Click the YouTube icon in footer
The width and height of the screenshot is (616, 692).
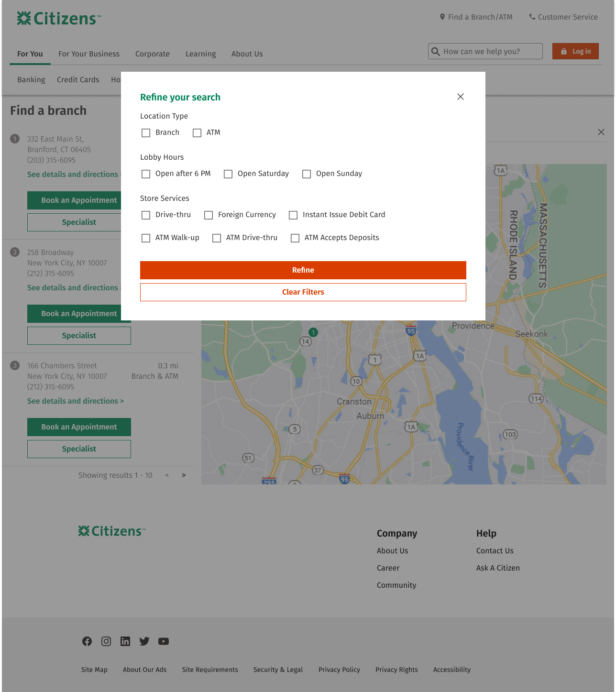[x=164, y=641]
